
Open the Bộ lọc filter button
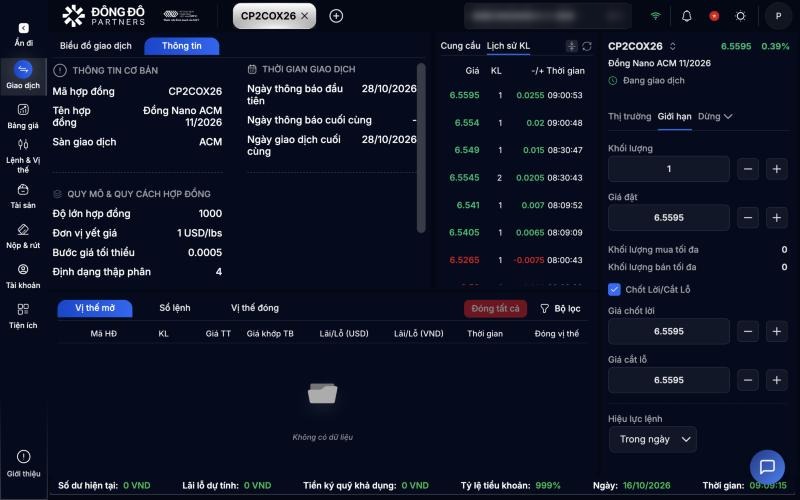(560, 309)
